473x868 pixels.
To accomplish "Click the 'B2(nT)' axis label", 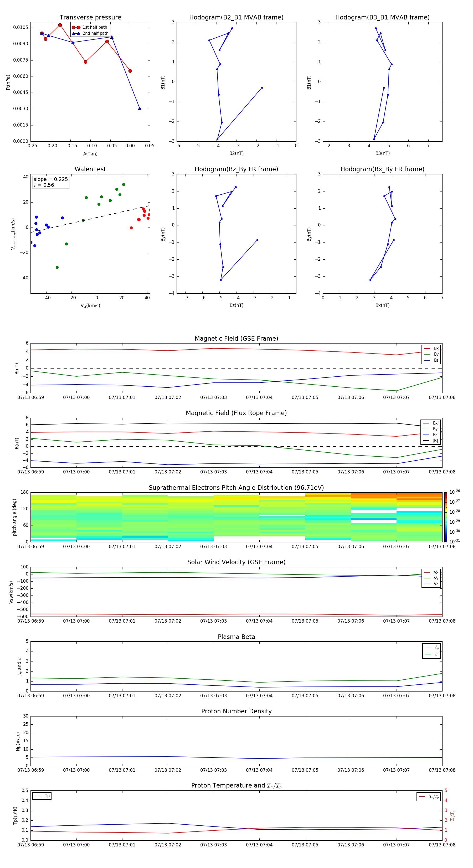I will click(236, 154).
